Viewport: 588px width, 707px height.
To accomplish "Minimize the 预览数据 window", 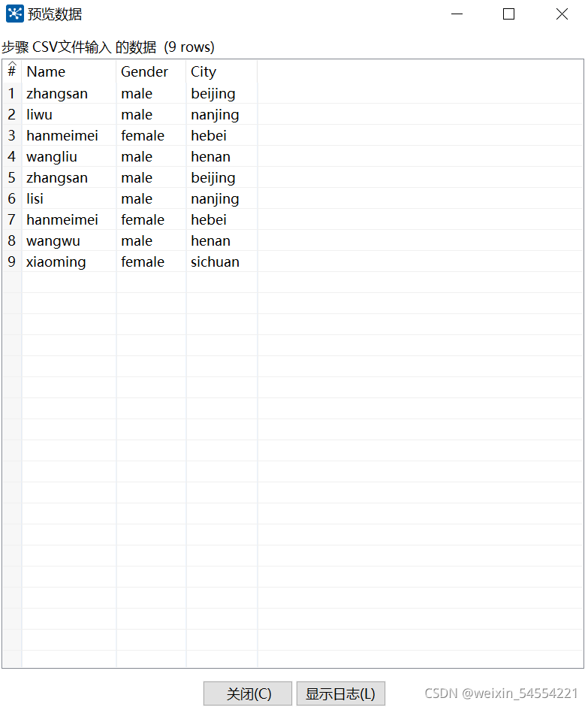I will click(457, 14).
